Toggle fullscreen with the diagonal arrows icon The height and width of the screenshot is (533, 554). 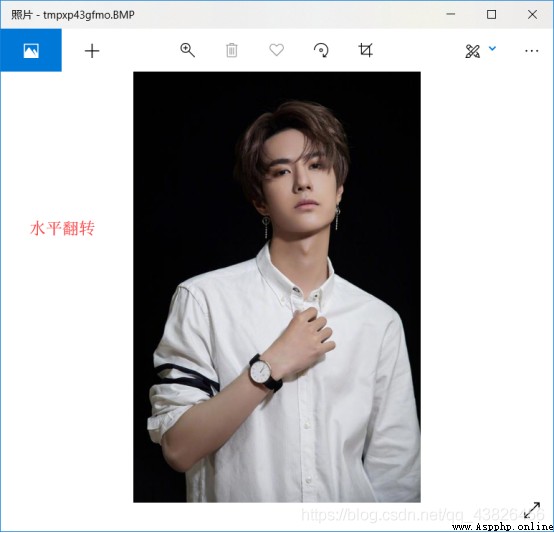(x=532, y=510)
